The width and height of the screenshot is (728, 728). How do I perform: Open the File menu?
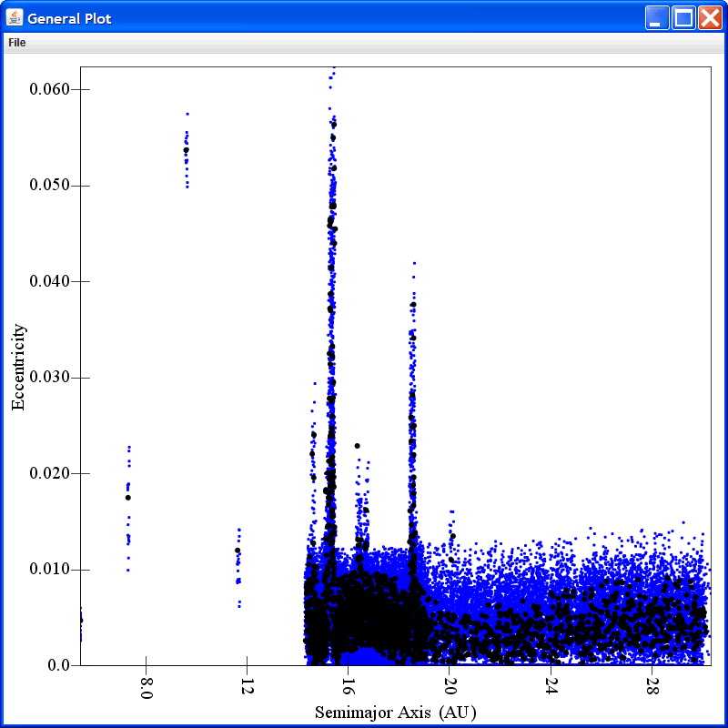17,43
